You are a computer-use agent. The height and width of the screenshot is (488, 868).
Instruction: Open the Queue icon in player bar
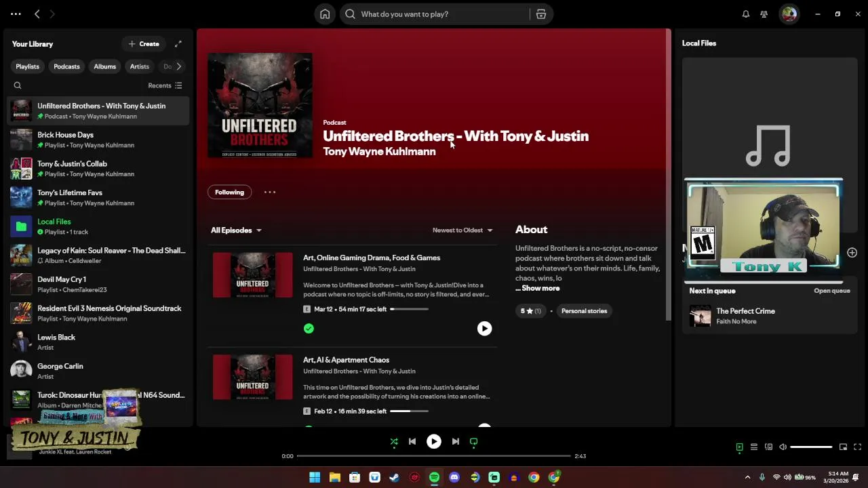754,447
